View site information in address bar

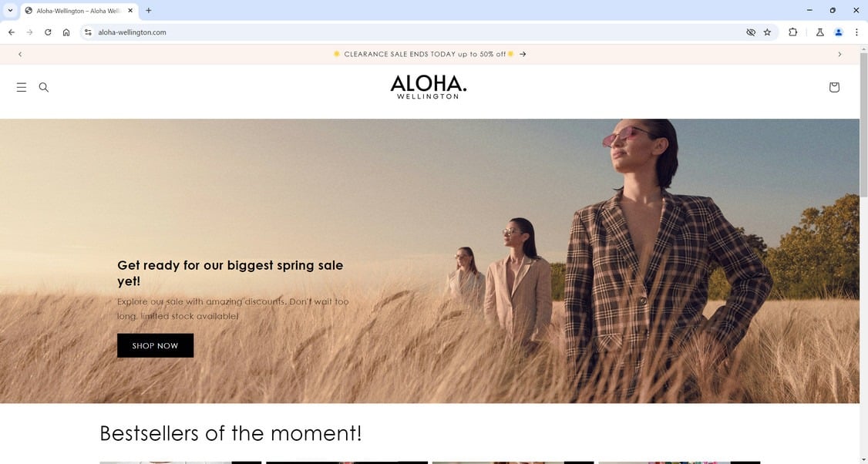point(88,32)
